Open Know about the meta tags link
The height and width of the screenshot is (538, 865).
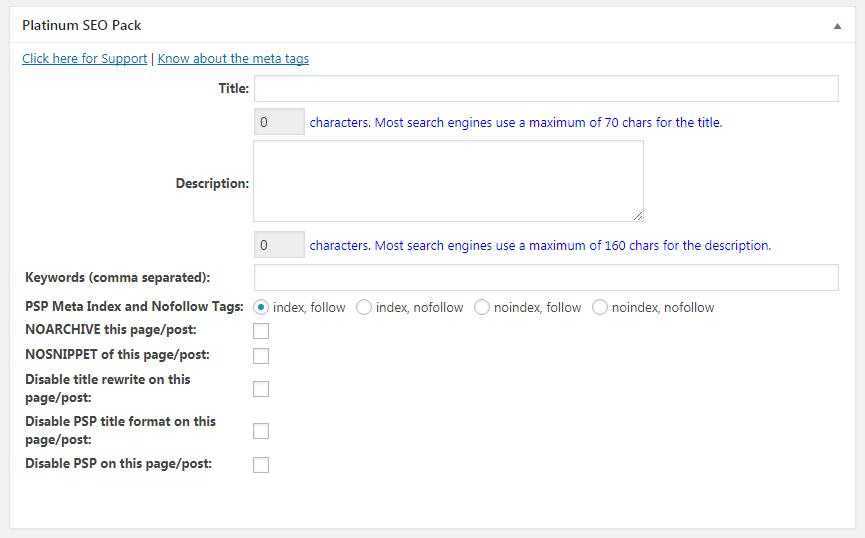coord(233,59)
